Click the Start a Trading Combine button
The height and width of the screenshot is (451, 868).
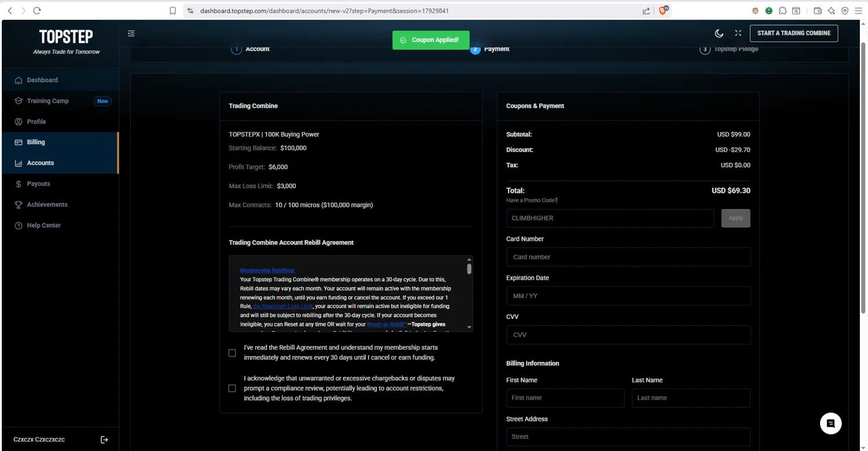coord(794,33)
